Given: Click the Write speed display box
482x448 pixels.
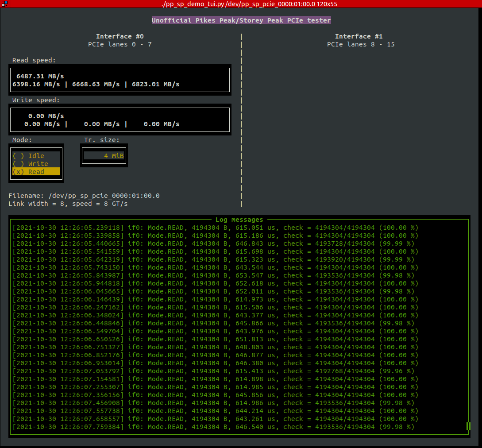Looking at the screenshot, I should coord(120,120).
